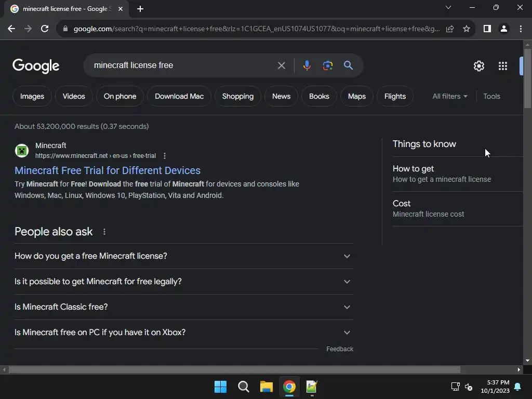Open the Chrome side panel icon
532x399 pixels.
tap(487, 29)
